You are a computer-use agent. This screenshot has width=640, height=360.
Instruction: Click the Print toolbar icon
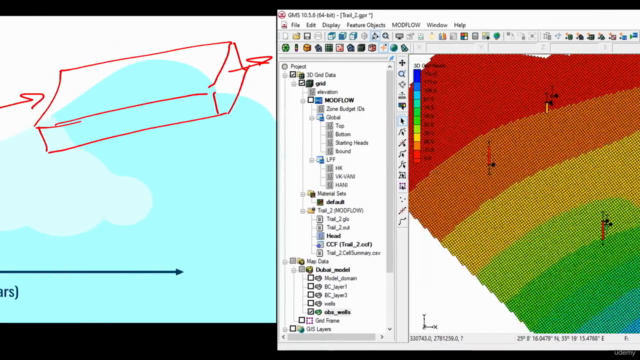tap(318, 36)
